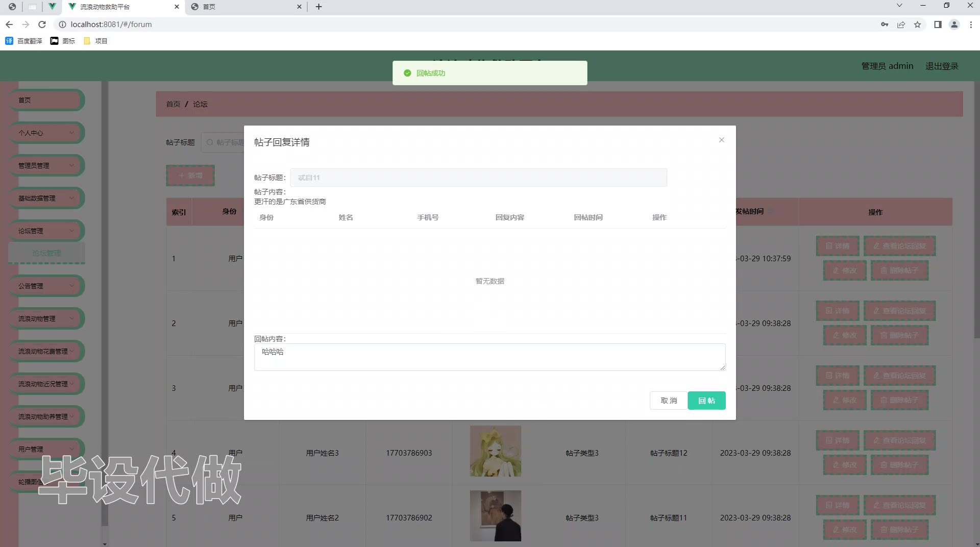Click 查看论坛回复 in row 1
This screenshot has height=547, width=980.
(x=899, y=246)
